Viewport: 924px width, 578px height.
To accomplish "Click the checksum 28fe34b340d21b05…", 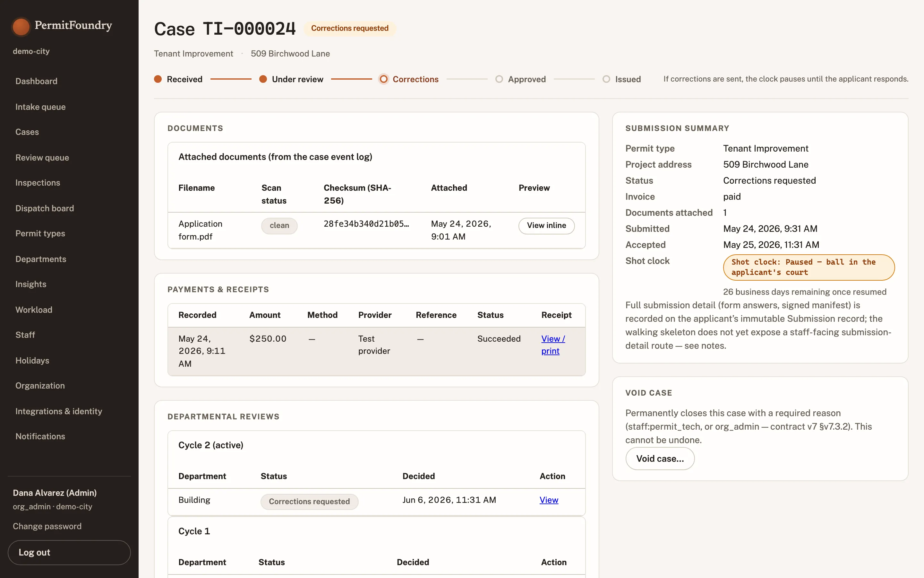I will (x=366, y=224).
